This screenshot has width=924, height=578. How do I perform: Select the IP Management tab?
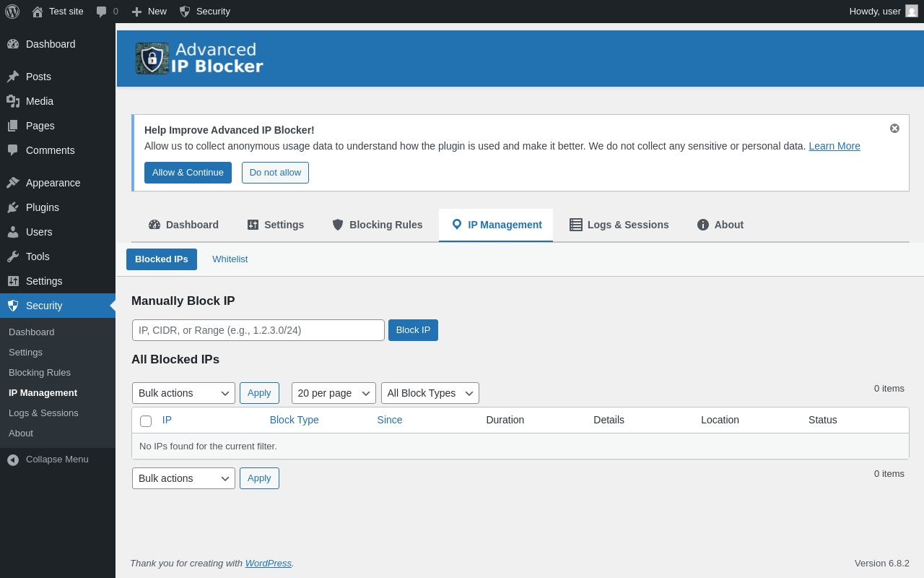point(496,225)
